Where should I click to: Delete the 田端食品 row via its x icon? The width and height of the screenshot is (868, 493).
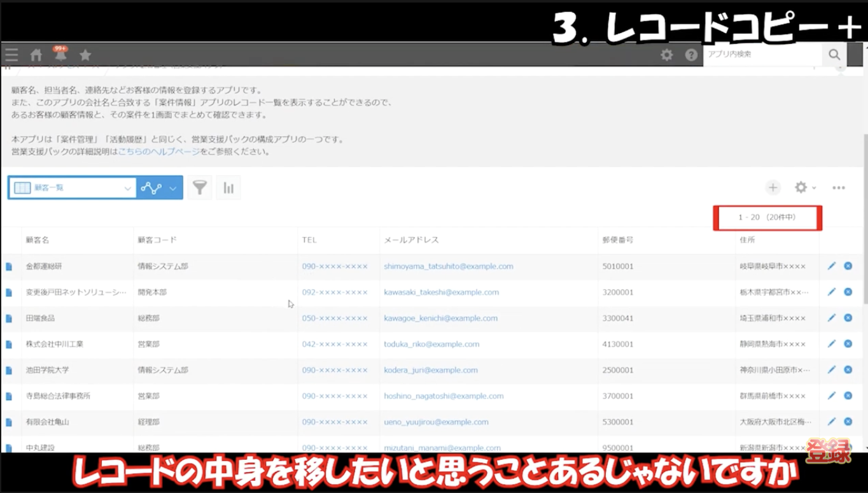click(x=847, y=317)
